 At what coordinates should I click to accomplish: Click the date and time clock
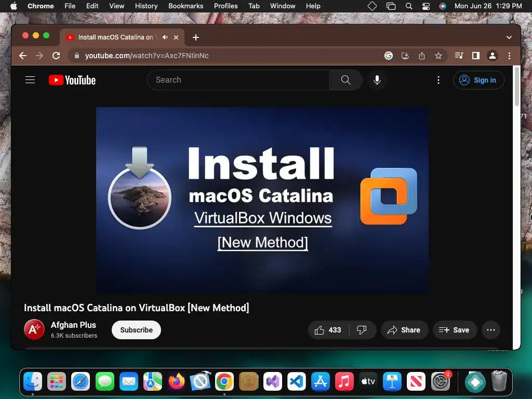pyautogui.click(x=488, y=6)
